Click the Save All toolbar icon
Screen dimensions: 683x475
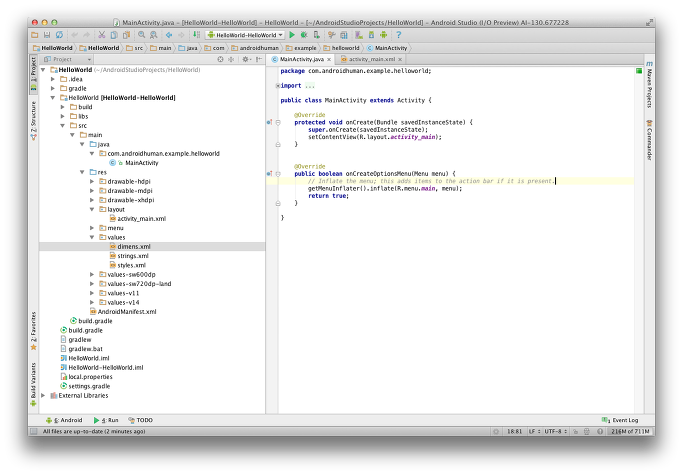pyautogui.click(x=47, y=35)
